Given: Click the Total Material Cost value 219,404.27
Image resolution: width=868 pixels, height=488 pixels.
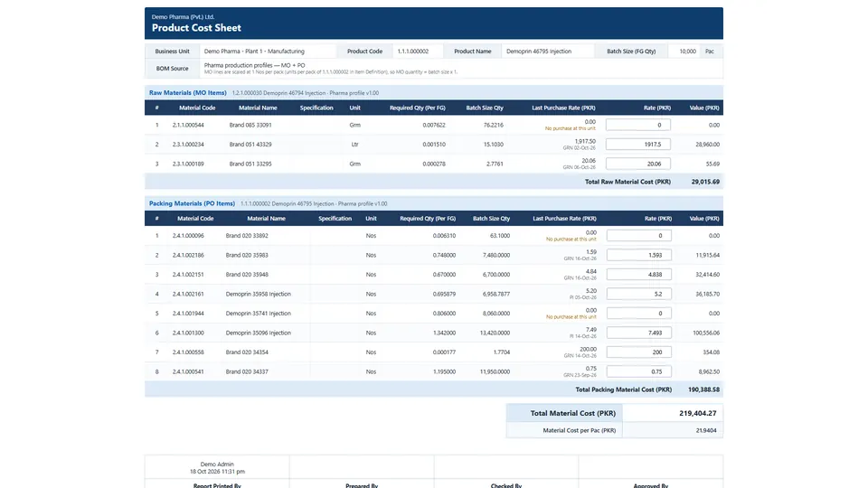Looking at the screenshot, I should [x=697, y=413].
